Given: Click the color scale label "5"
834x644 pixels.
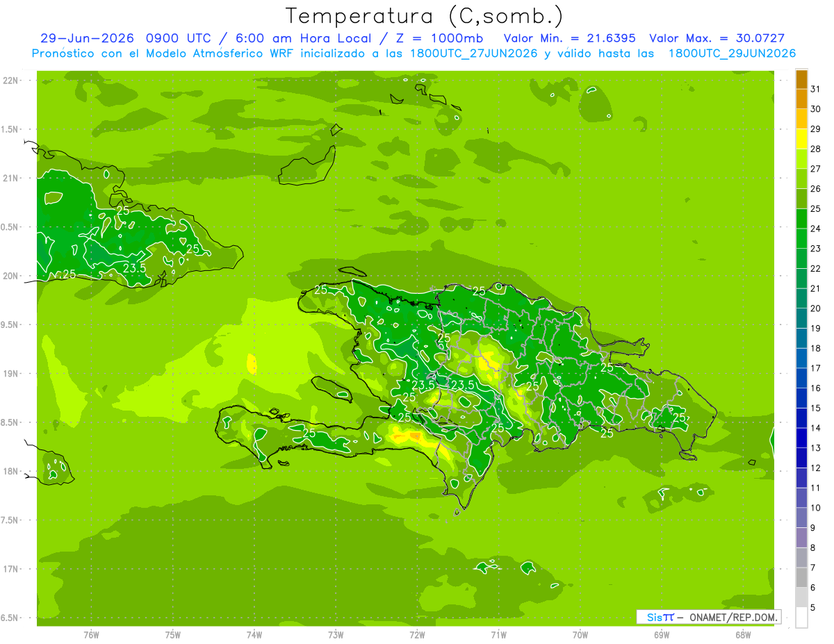Looking at the screenshot, I should point(813,608).
